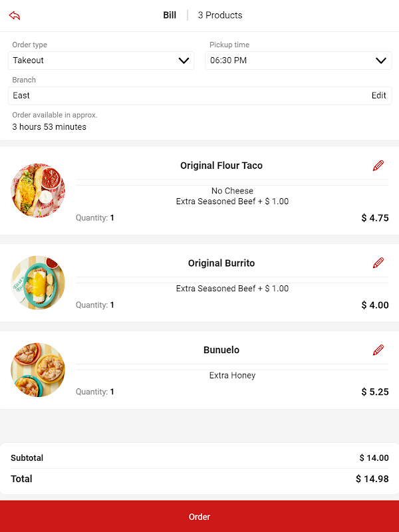Click the Original Flour Taco title
The image size is (399, 532).
tap(221, 166)
